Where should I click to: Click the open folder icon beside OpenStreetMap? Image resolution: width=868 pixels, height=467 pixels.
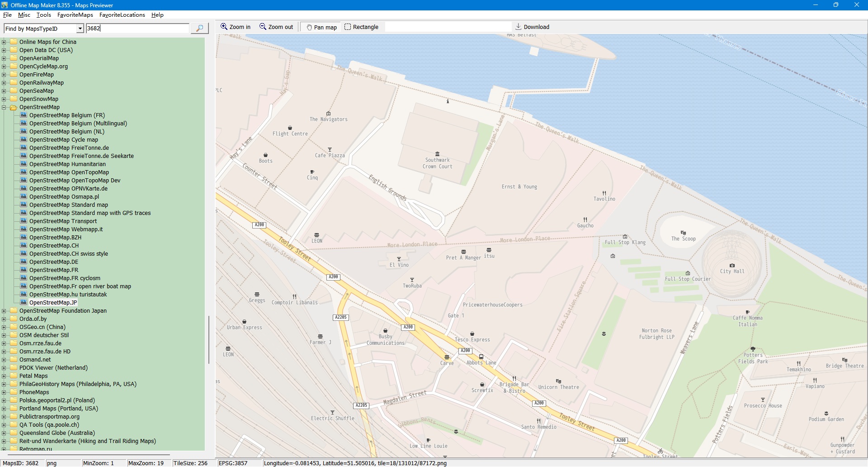14,107
